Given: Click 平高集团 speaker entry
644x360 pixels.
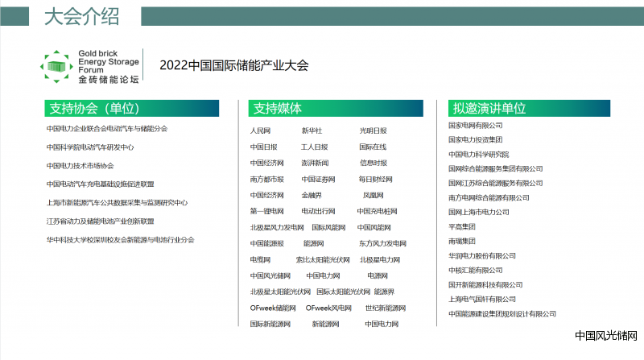Looking at the screenshot, I should click(462, 227).
